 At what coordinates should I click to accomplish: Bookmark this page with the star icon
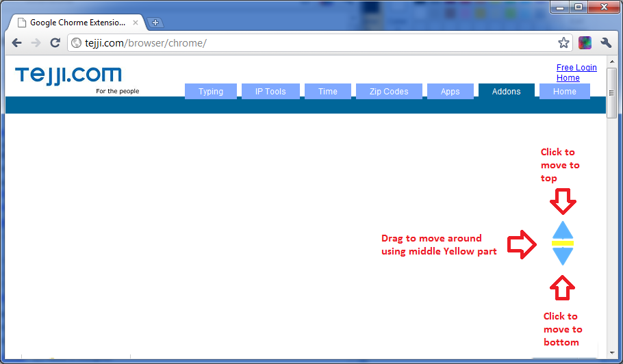(x=563, y=43)
